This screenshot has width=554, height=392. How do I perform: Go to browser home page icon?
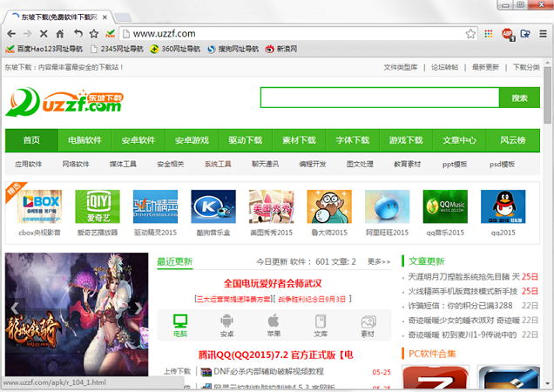click(60, 34)
